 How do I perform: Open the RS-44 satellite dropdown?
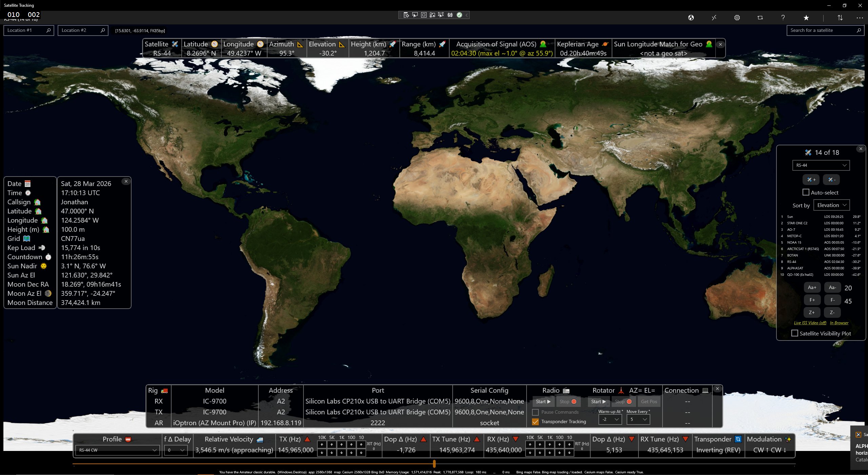point(821,165)
